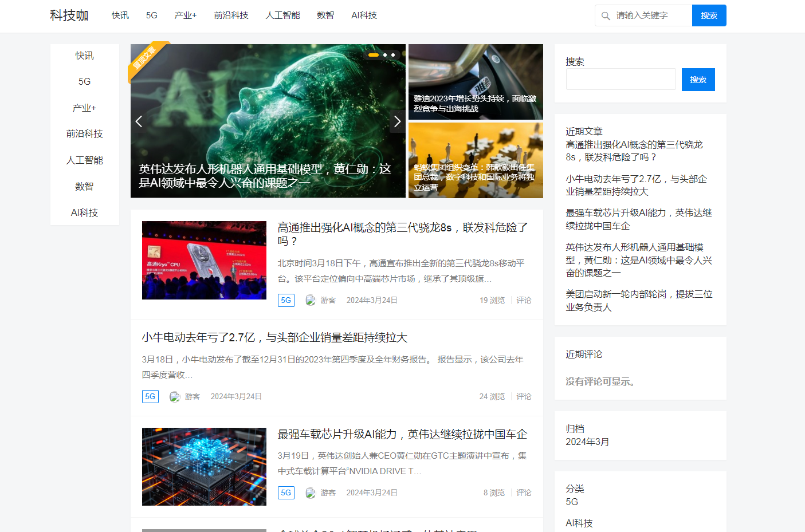
Task: Click 游客 author on 高通 article
Action: pyautogui.click(x=328, y=300)
